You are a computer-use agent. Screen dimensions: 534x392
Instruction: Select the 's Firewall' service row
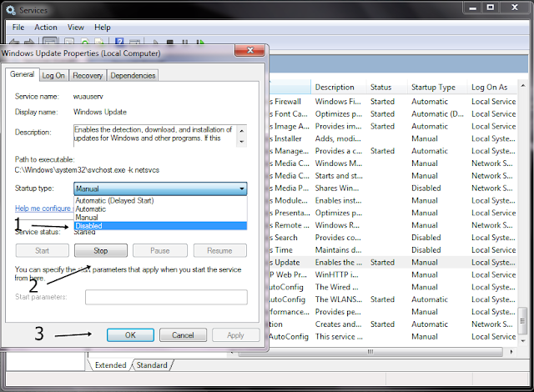click(393, 102)
